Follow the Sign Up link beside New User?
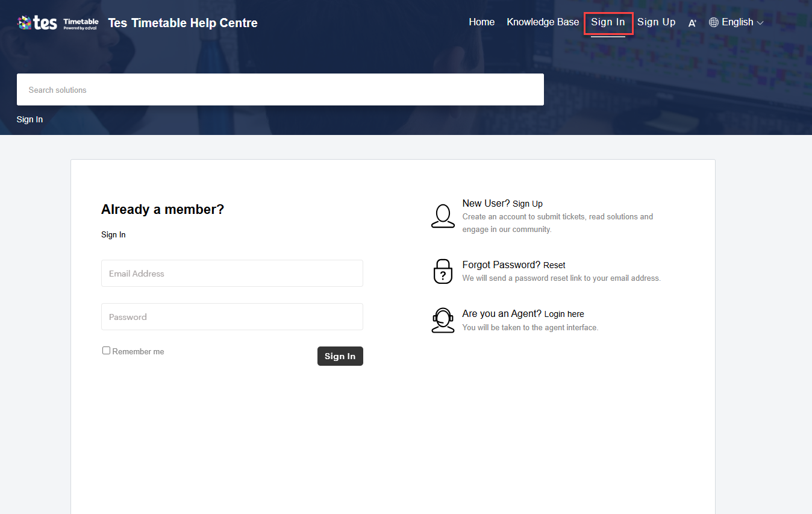812x514 pixels. 528,204
